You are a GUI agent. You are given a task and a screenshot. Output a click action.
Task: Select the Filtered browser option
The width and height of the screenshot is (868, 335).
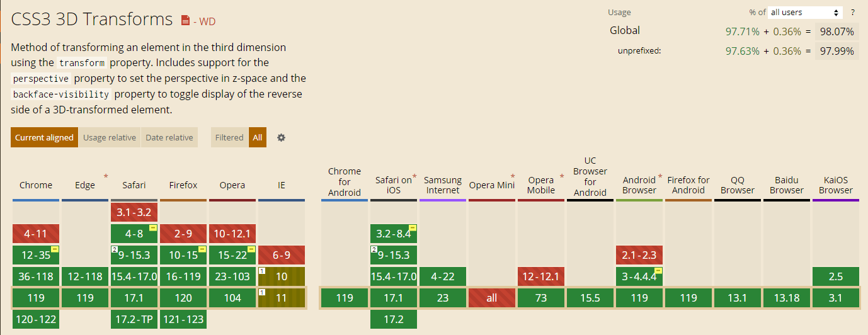pyautogui.click(x=229, y=137)
